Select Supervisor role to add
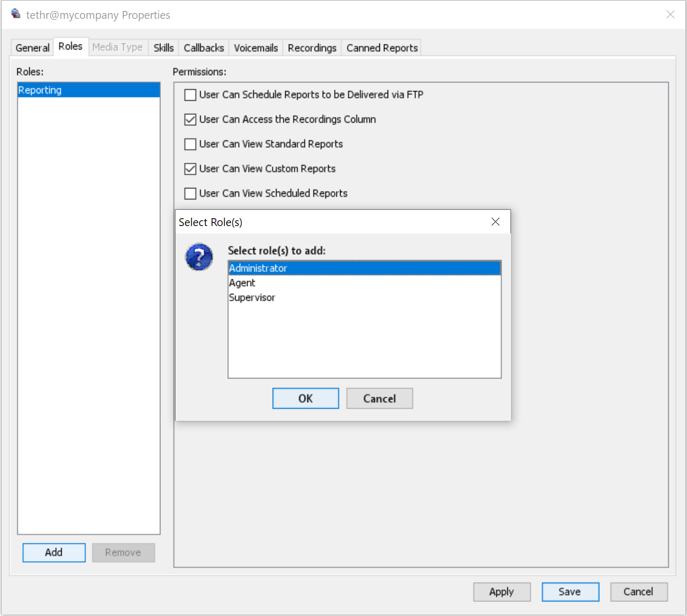This screenshot has height=616, width=687. 252,298
